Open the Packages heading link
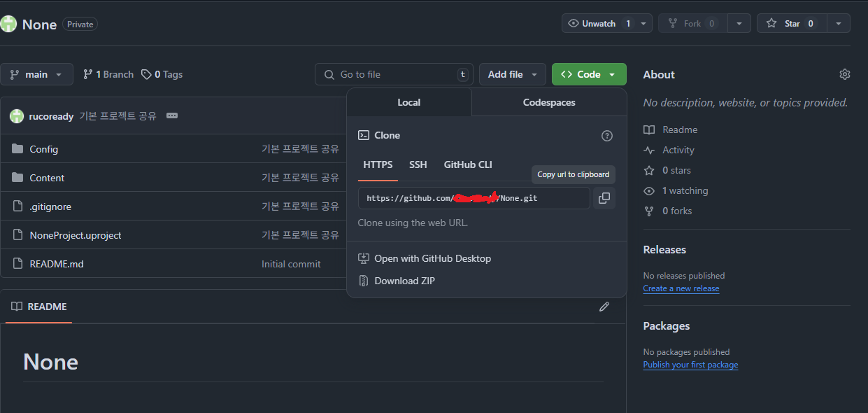The height and width of the screenshot is (413, 868). [x=667, y=326]
